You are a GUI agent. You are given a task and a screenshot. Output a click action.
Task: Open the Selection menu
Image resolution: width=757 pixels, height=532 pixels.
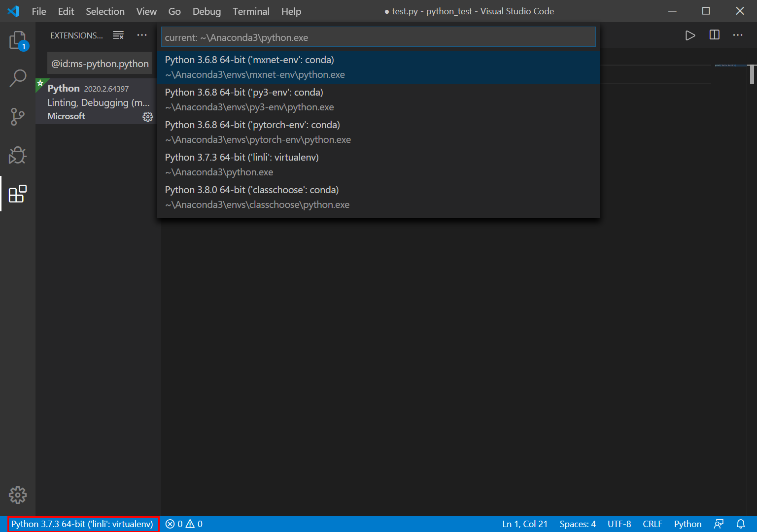(x=105, y=11)
